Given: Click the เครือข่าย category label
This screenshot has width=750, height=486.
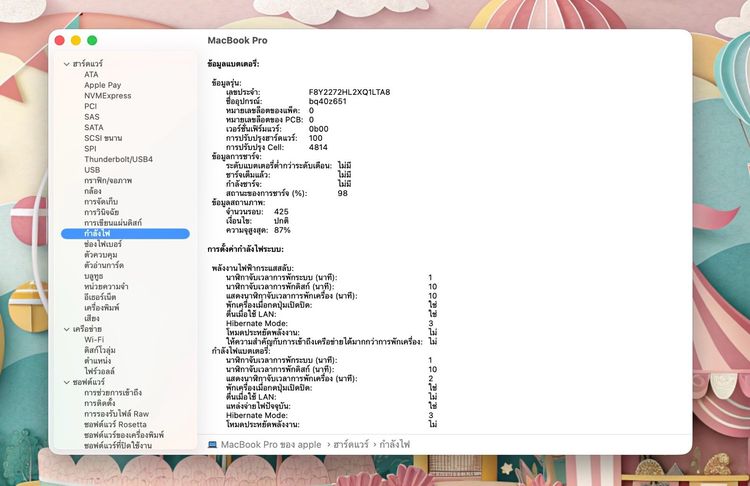Looking at the screenshot, I should coord(87,329).
